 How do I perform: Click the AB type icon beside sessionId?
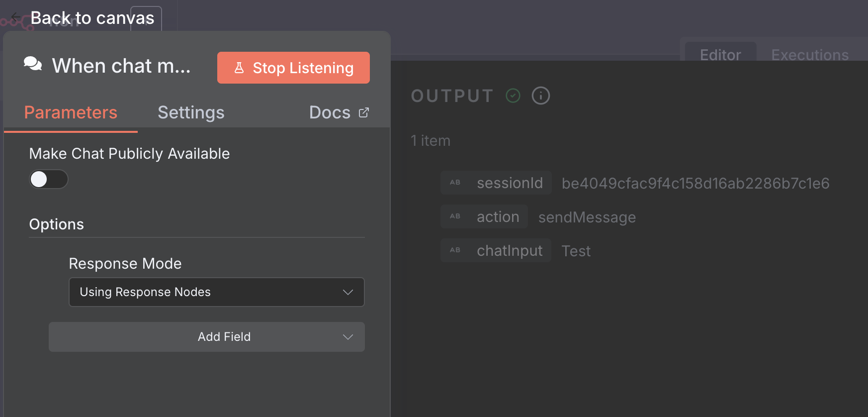click(455, 183)
